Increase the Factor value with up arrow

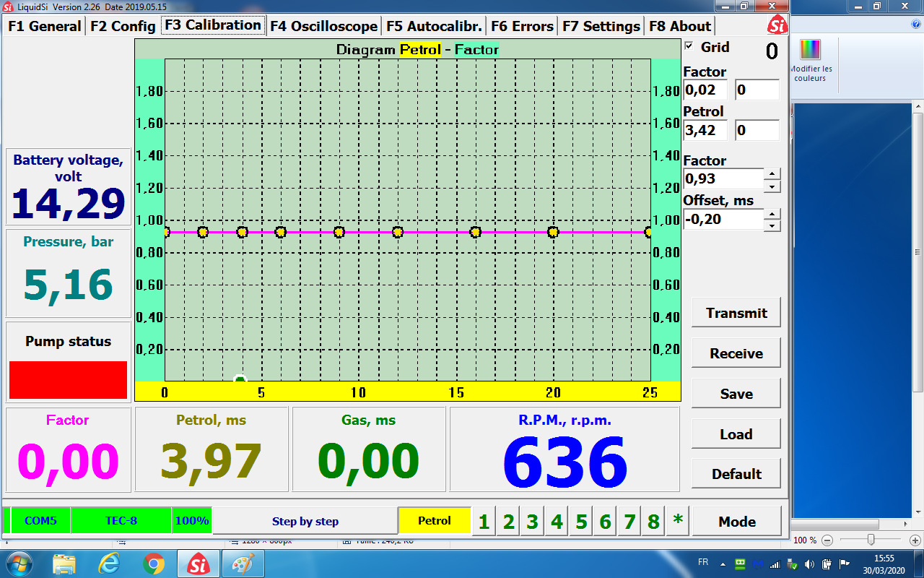point(772,173)
